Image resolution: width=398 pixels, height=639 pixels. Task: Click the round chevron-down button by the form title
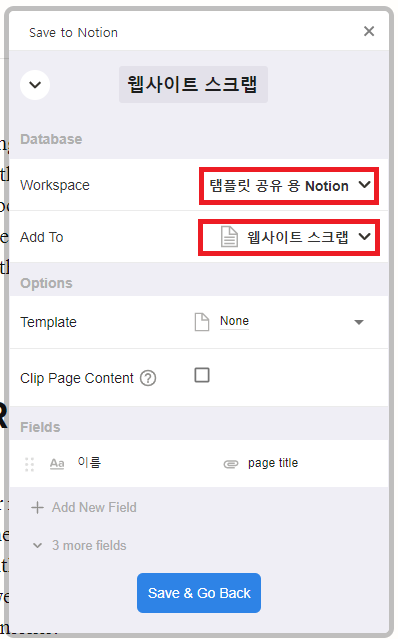point(35,85)
